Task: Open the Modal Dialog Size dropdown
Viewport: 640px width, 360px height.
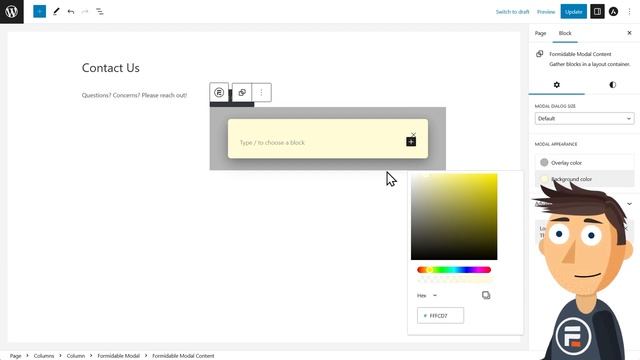Action: click(x=584, y=118)
